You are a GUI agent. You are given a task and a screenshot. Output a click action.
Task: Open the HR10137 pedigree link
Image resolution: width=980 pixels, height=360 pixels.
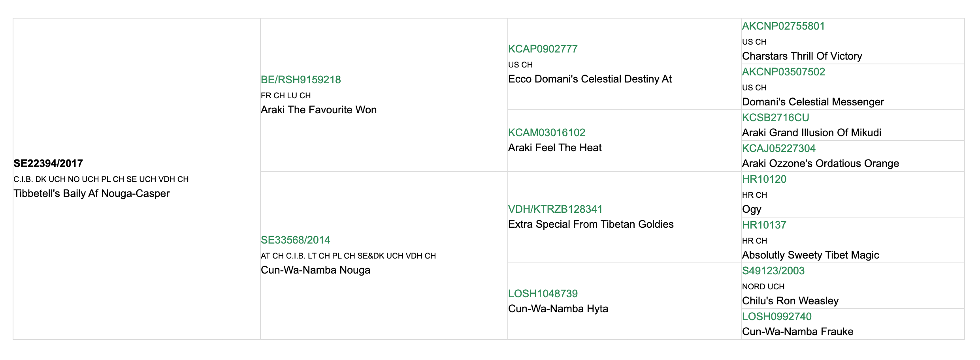click(764, 225)
